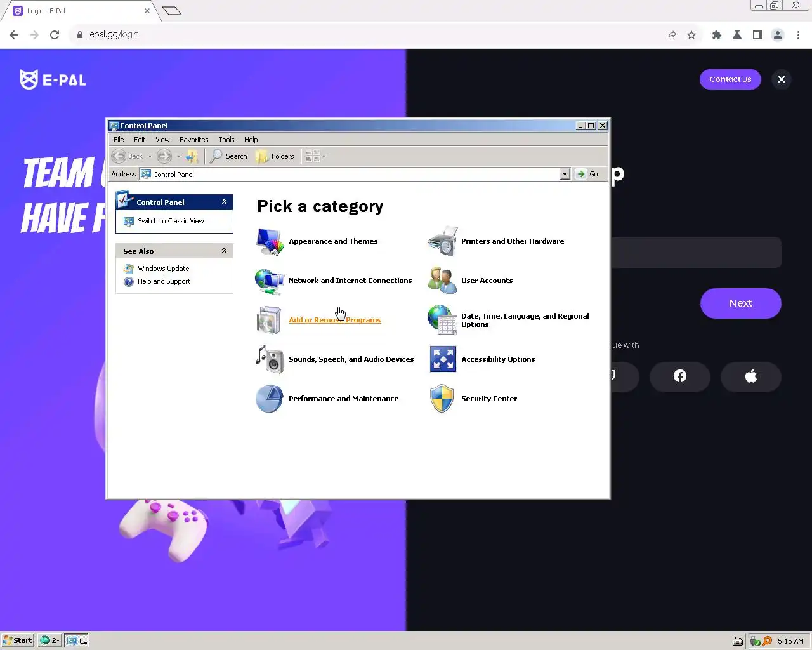The width and height of the screenshot is (812, 650).
Task: Click Switch to Classic View link
Action: click(171, 221)
